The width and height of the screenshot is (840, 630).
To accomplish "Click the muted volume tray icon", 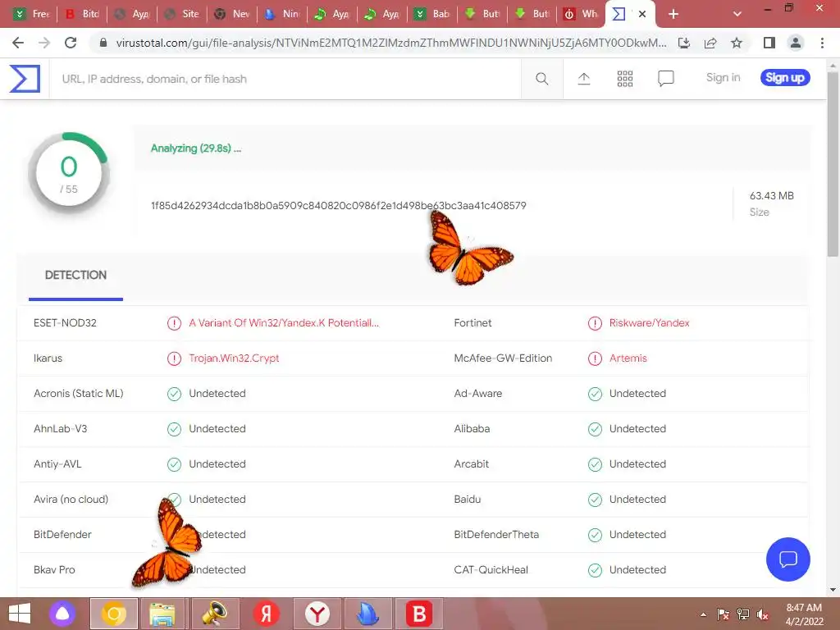I will click(x=763, y=615).
